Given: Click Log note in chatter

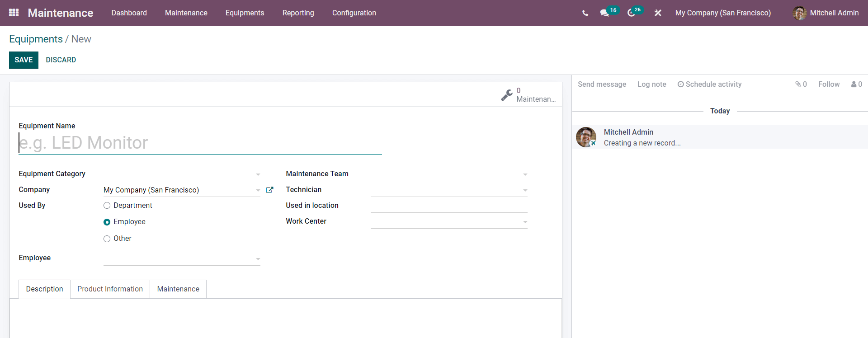Looking at the screenshot, I should [651, 84].
